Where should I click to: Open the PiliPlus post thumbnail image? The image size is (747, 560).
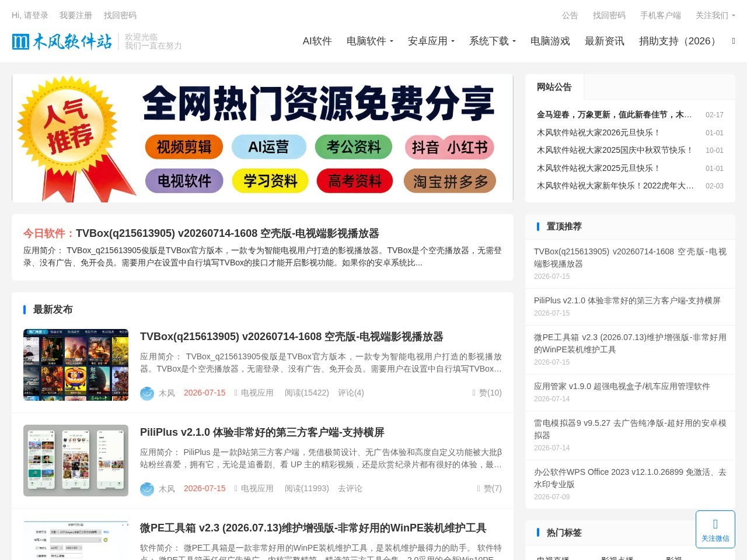coord(76,460)
